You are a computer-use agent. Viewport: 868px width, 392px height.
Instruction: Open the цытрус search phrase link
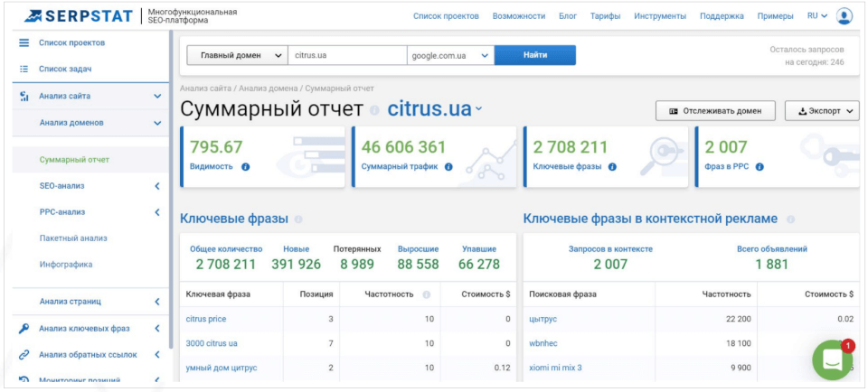click(543, 319)
